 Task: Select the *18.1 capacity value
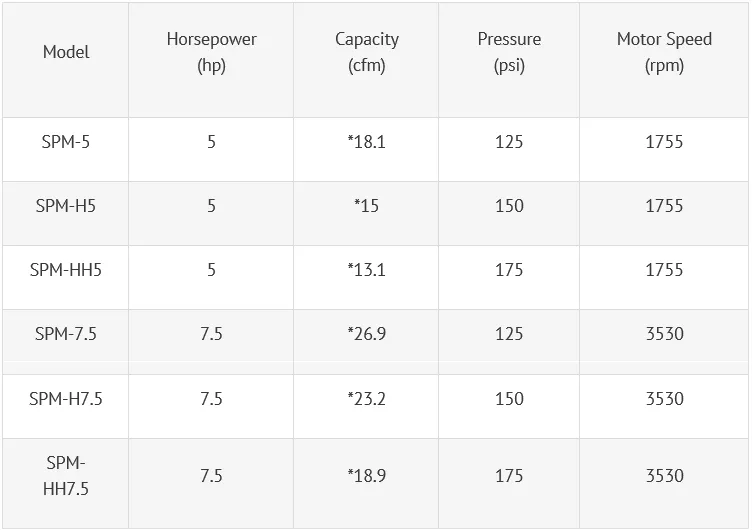(x=366, y=142)
